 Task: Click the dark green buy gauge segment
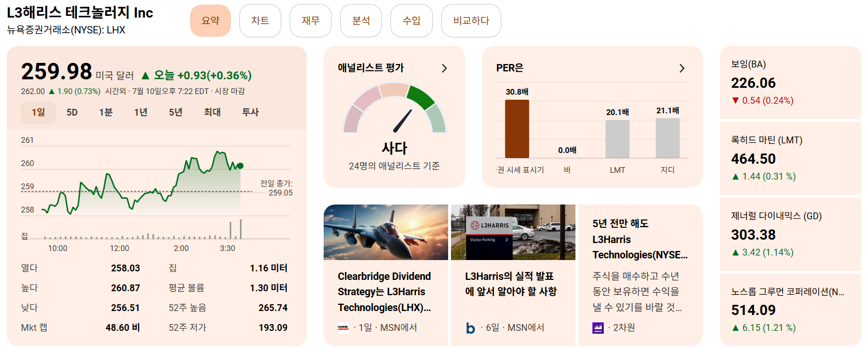click(x=420, y=96)
